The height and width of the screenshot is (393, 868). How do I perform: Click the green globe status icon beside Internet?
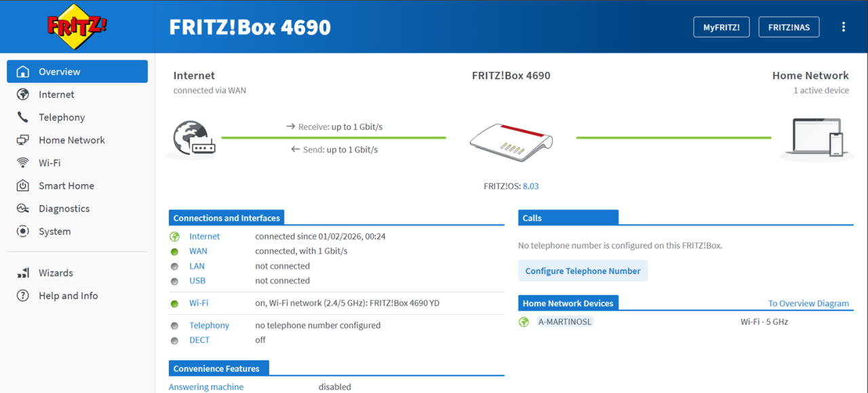pos(174,236)
